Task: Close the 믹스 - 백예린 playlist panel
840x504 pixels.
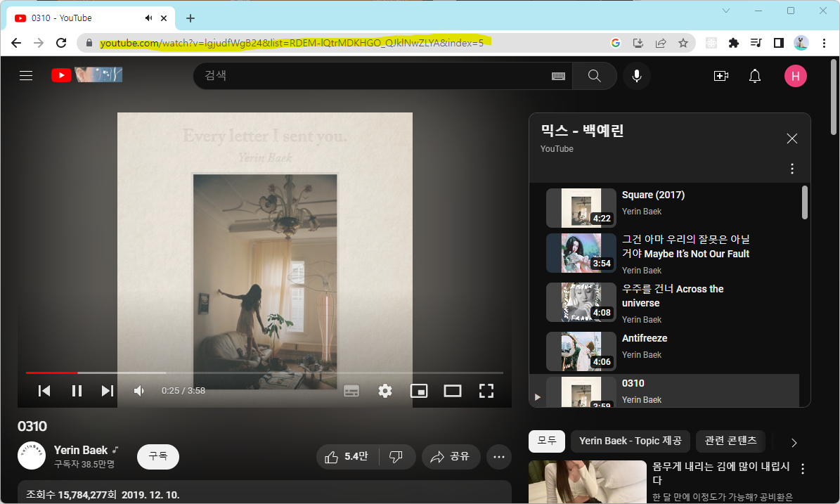Action: coord(791,138)
